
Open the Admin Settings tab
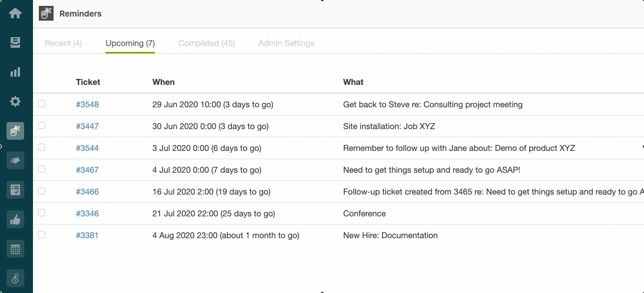point(286,43)
